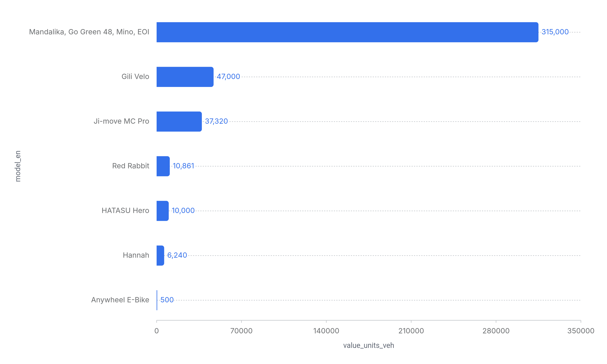This screenshot has height=364, width=607.
Task: Click the 315,000 value label
Action: coord(555,32)
